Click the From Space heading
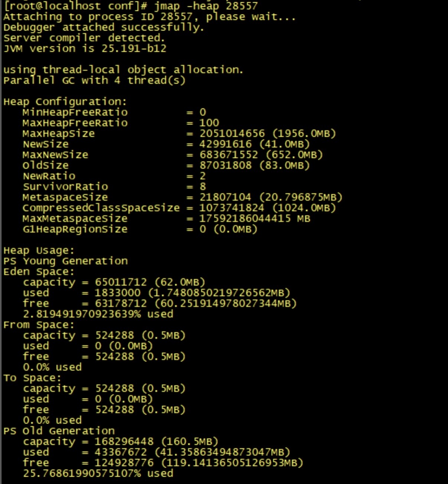This screenshot has height=484, width=448. (x=39, y=325)
